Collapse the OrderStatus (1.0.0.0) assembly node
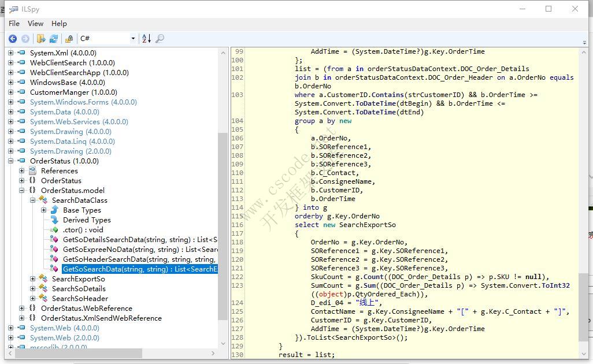593x364 pixels. (x=10, y=161)
